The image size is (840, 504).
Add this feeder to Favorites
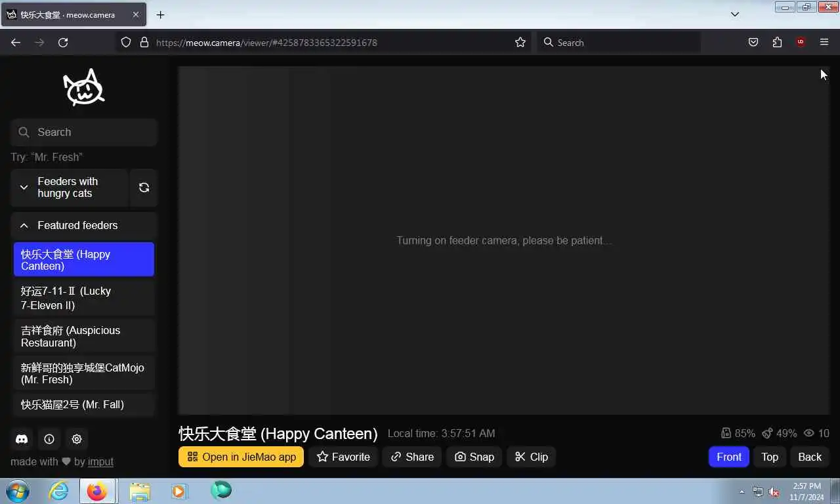[343, 457]
